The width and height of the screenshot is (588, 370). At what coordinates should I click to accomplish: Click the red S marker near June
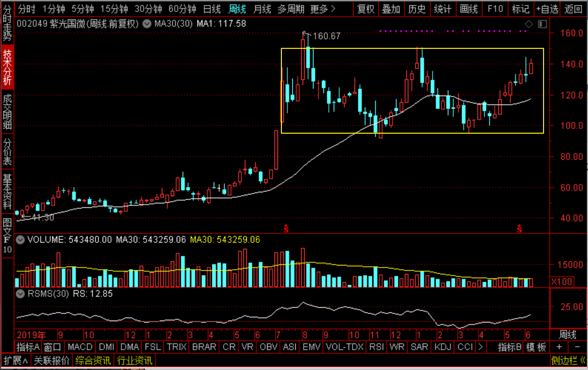pos(519,228)
